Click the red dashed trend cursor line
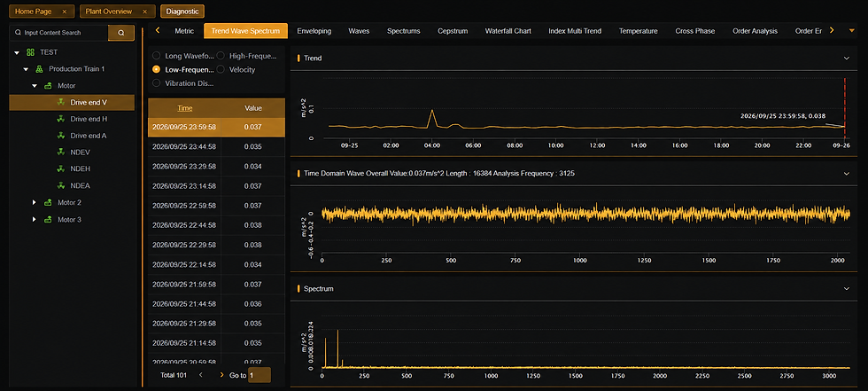This screenshot has width=868, height=391. (x=845, y=108)
